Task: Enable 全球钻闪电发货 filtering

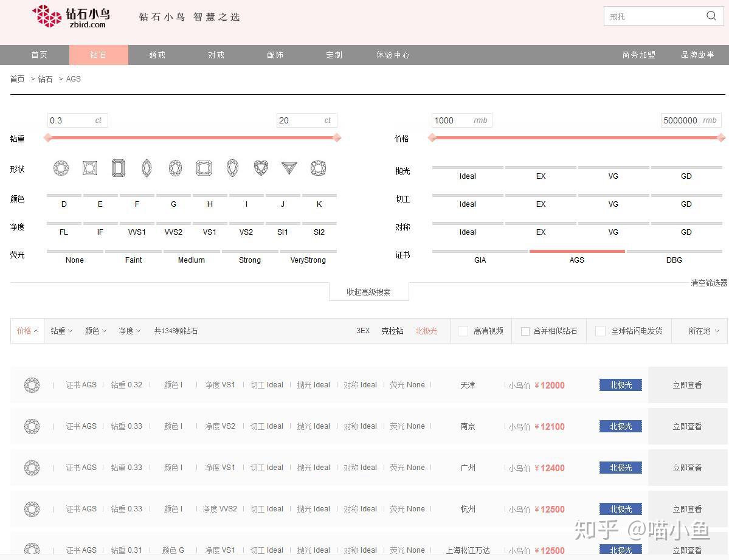Action: coord(600,331)
